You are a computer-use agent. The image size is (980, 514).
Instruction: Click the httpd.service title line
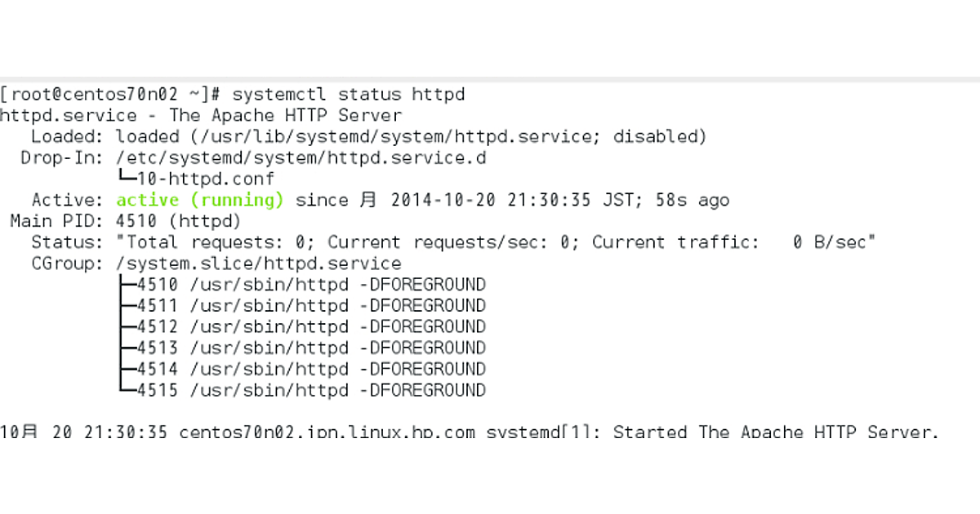(201, 116)
